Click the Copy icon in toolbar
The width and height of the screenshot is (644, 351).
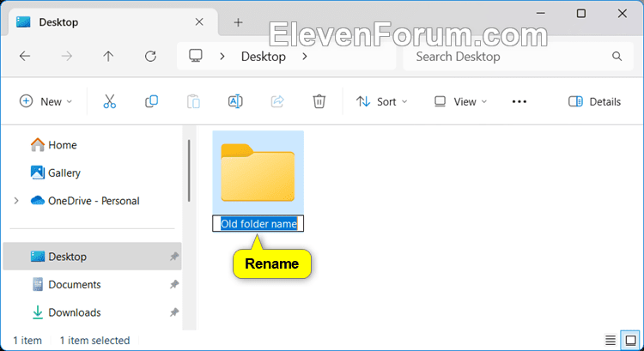151,101
